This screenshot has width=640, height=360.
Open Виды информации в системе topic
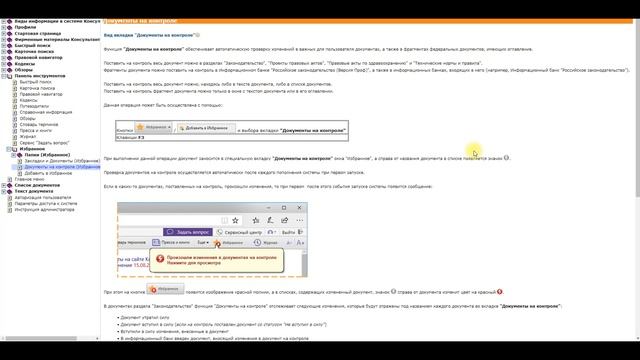(57, 21)
